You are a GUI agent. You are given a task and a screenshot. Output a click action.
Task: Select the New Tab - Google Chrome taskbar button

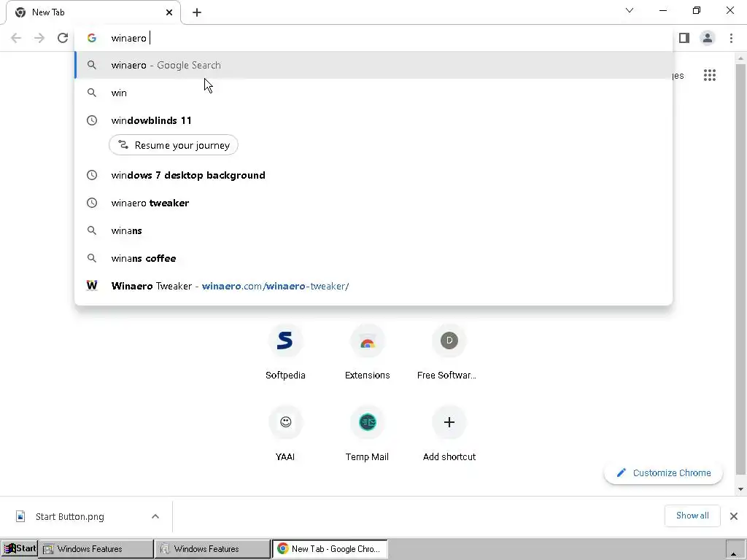(x=330, y=549)
